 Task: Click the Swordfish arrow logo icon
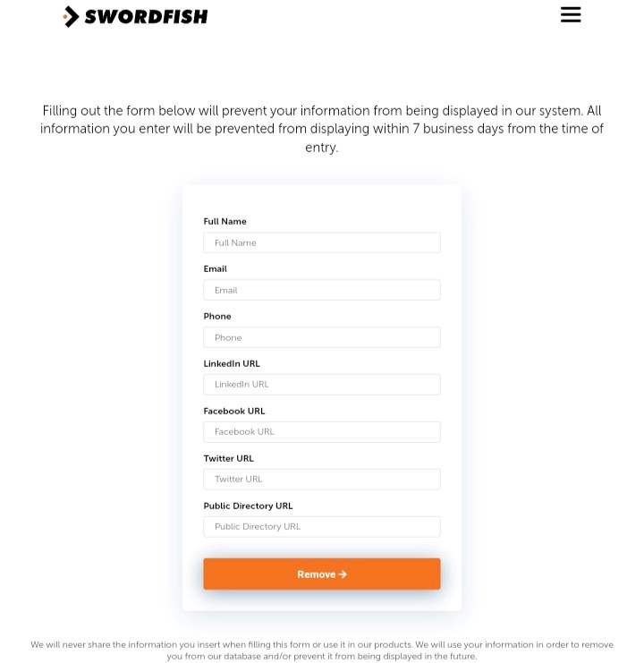(71, 16)
